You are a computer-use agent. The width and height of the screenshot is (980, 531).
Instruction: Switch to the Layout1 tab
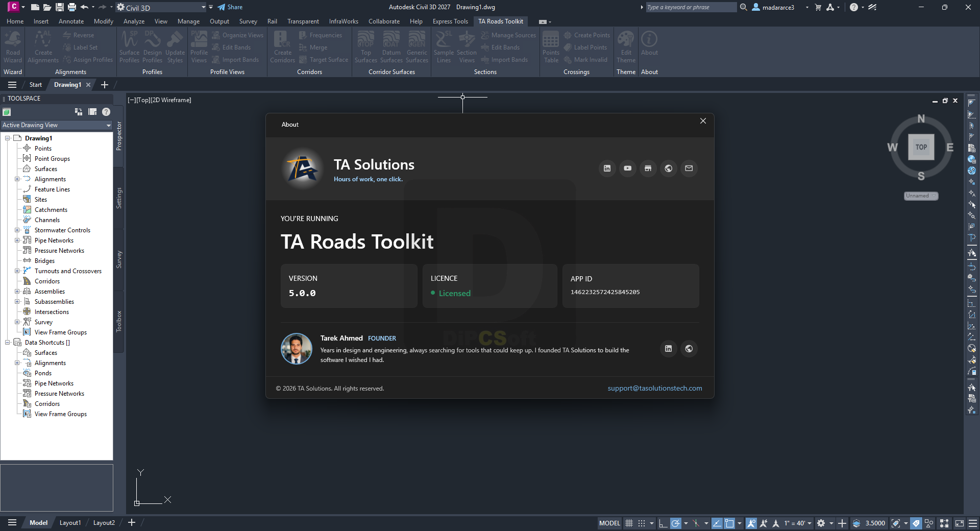(70, 523)
